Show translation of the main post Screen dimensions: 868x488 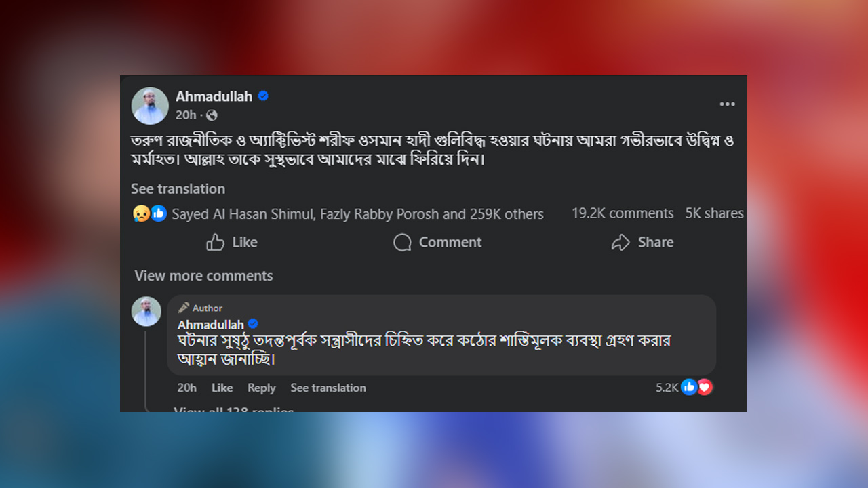click(178, 189)
